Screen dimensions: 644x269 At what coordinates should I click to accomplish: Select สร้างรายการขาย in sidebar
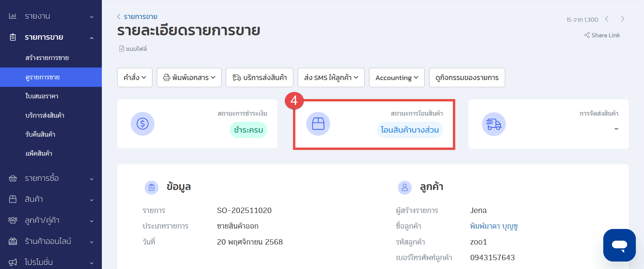click(47, 58)
